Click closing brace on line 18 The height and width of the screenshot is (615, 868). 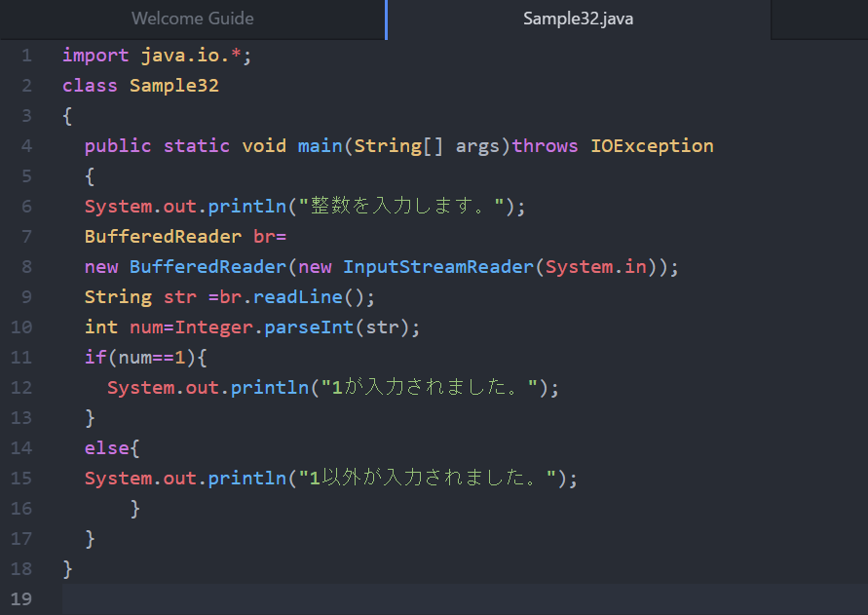(x=67, y=569)
